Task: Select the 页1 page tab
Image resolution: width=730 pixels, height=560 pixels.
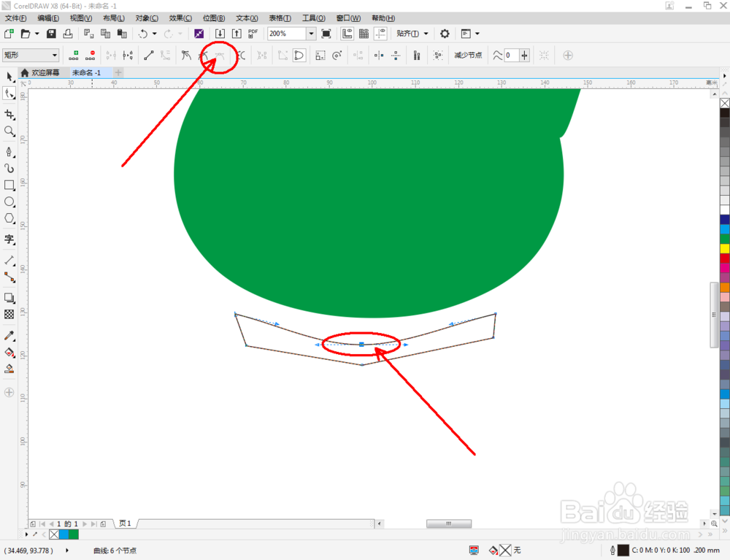Action: click(x=126, y=523)
